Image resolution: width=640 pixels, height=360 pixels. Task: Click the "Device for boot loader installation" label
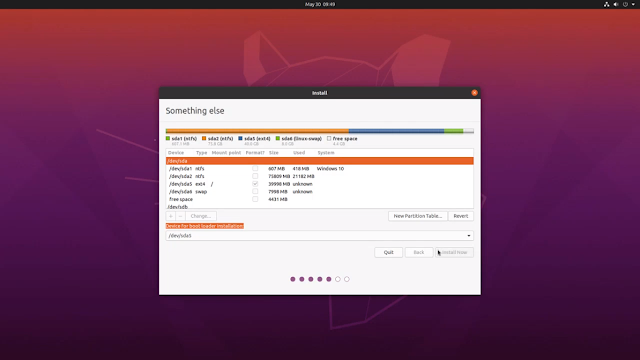204,226
